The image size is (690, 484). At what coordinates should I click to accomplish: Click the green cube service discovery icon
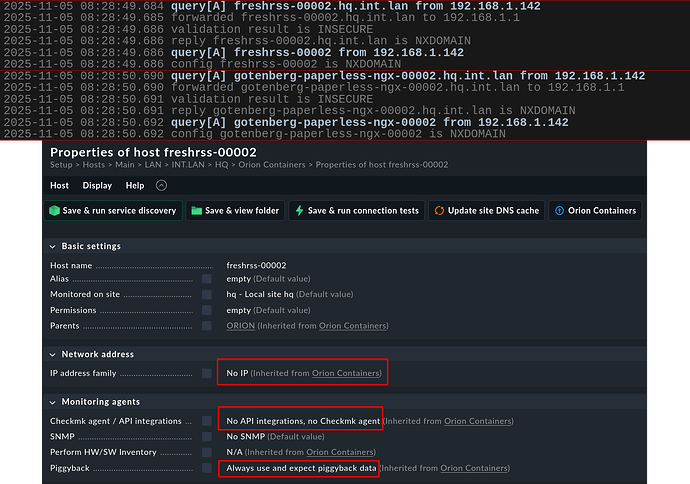click(x=54, y=211)
